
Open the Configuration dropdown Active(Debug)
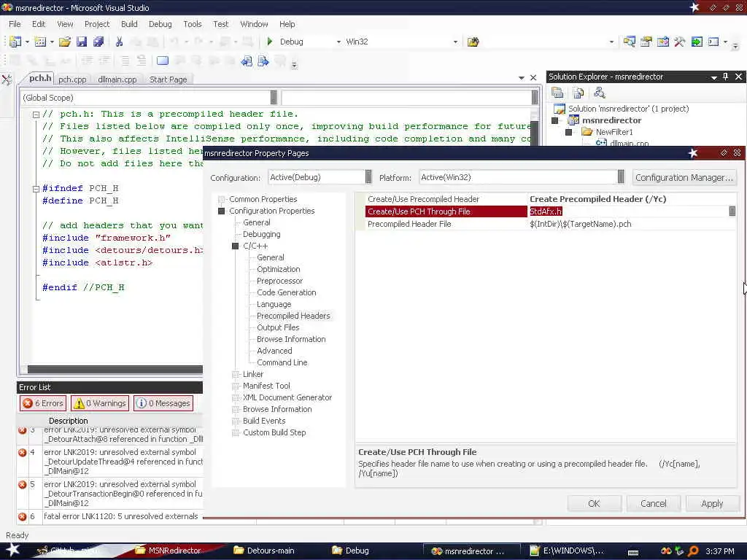368,177
